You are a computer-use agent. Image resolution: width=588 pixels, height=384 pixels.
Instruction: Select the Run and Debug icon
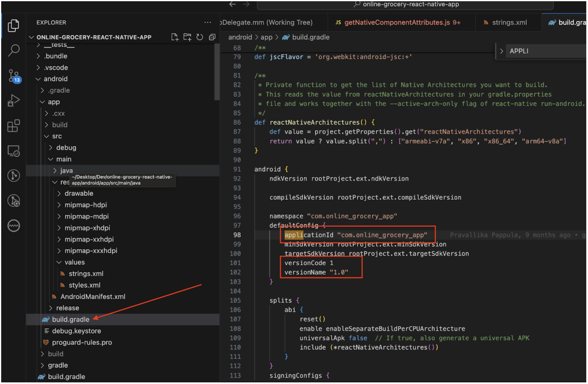tap(14, 101)
